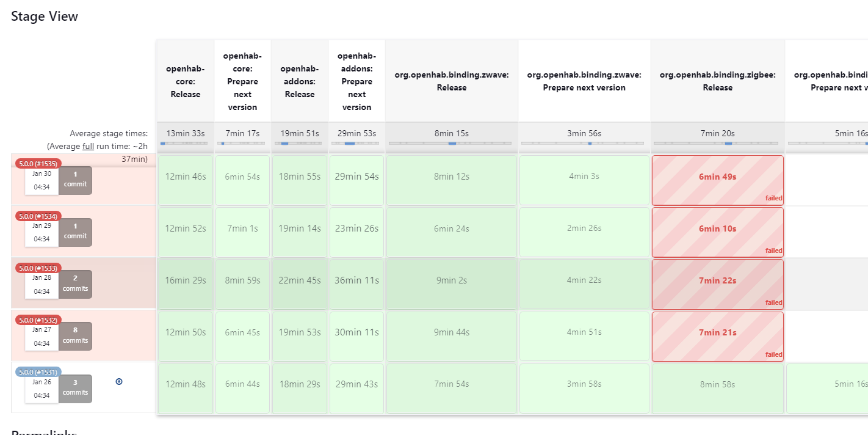The width and height of the screenshot is (868, 435).
Task: Select zwave Release cell 7min 54s
Action: point(452,388)
